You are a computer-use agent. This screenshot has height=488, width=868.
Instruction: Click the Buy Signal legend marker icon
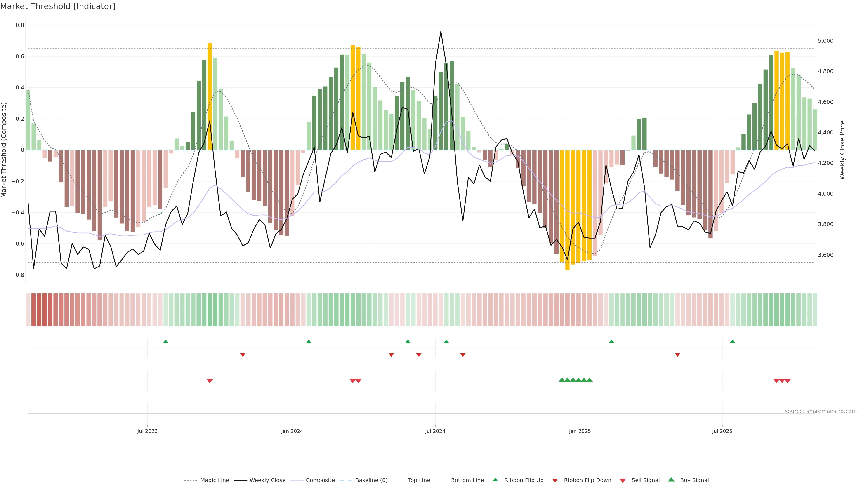[x=671, y=480]
